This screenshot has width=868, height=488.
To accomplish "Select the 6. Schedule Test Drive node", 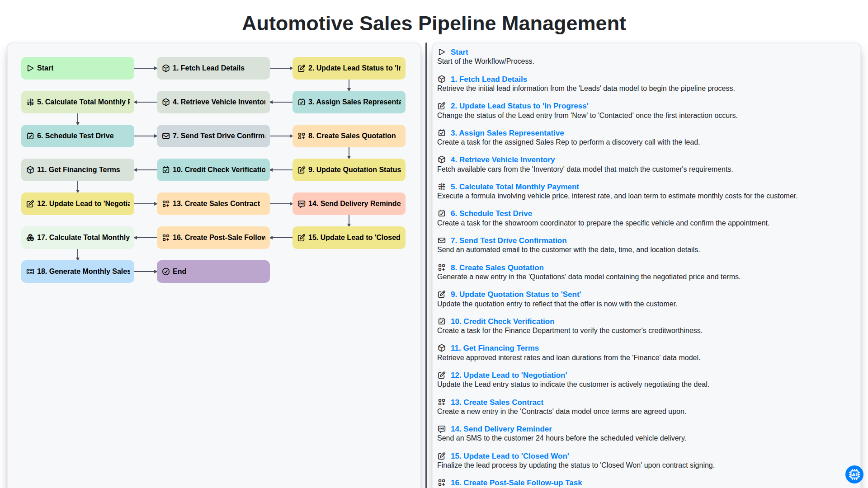I will click(x=78, y=136).
